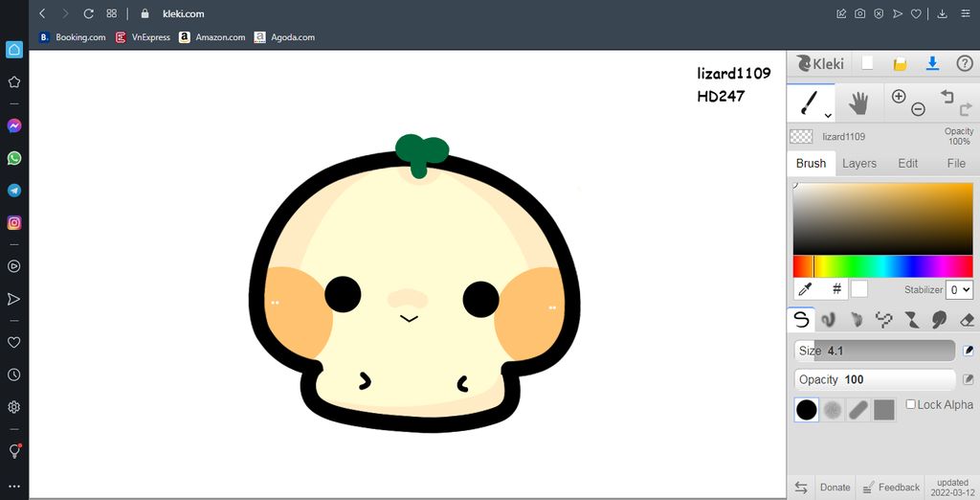The image size is (980, 500).
Task: Click the Feedback button
Action: click(891, 487)
